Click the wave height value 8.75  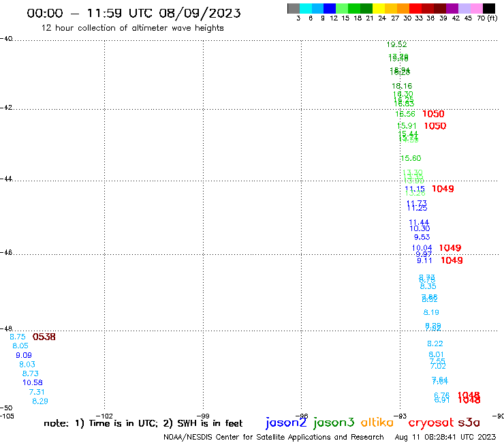coord(18,337)
